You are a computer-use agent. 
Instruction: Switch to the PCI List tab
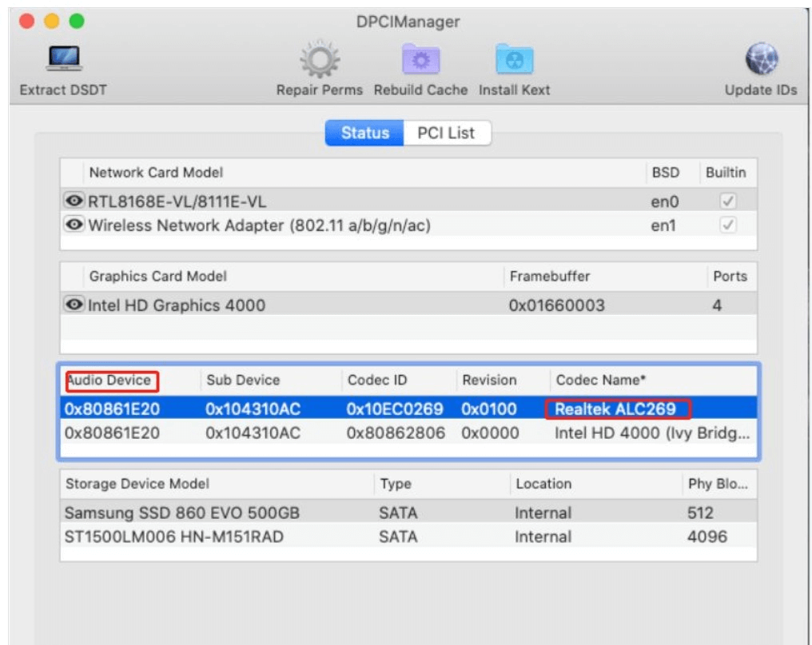(445, 133)
